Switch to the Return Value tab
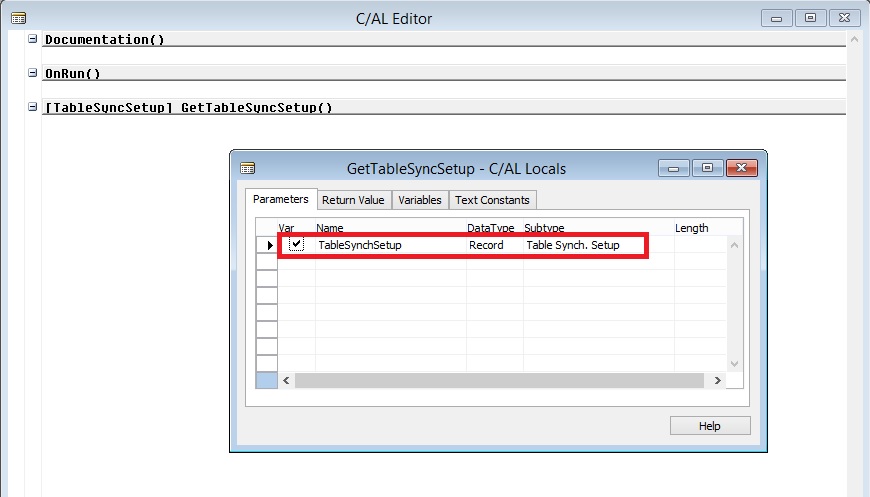The width and height of the screenshot is (870, 497). click(x=353, y=200)
